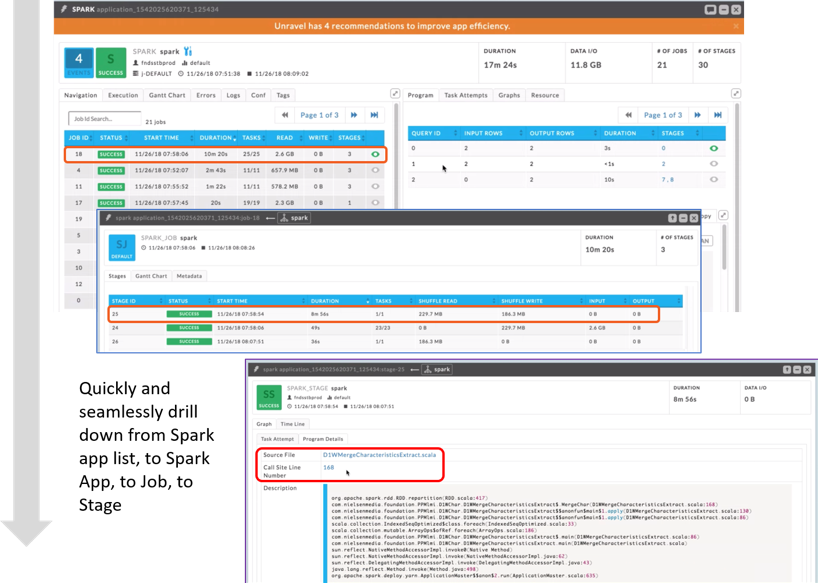Click the last-page skip icon in jobs pagination
This screenshot has height=583, width=818.
(373, 115)
